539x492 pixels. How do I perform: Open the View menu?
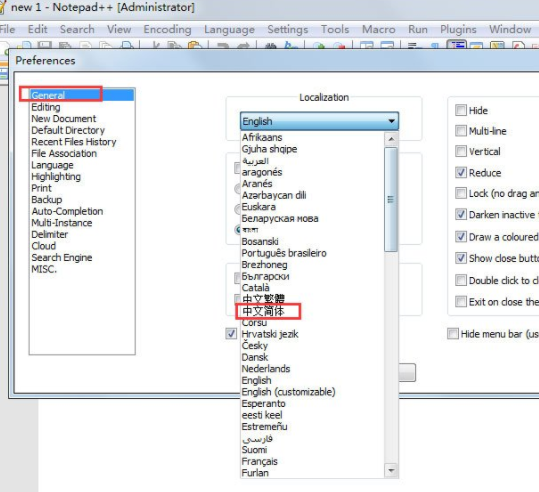tap(119, 29)
